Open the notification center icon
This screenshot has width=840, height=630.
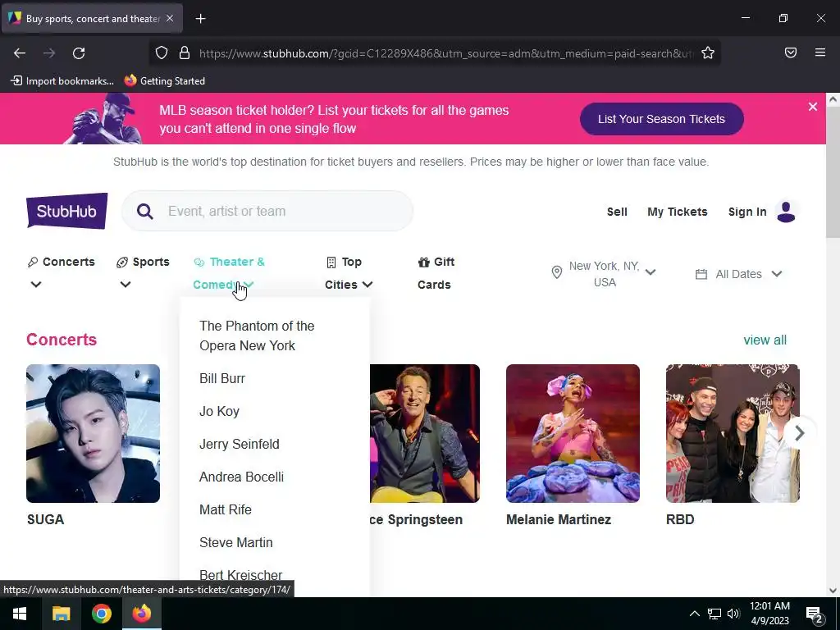[815, 614]
